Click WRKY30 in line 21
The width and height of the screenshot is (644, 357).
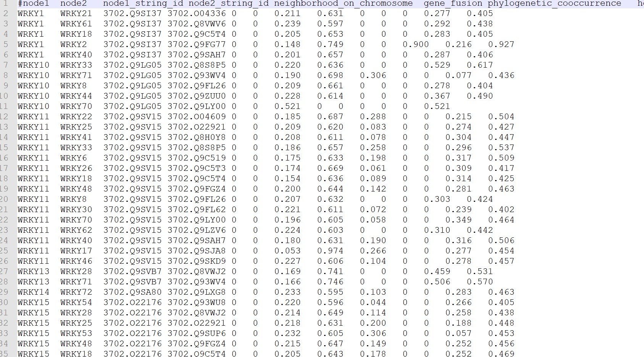(76, 209)
